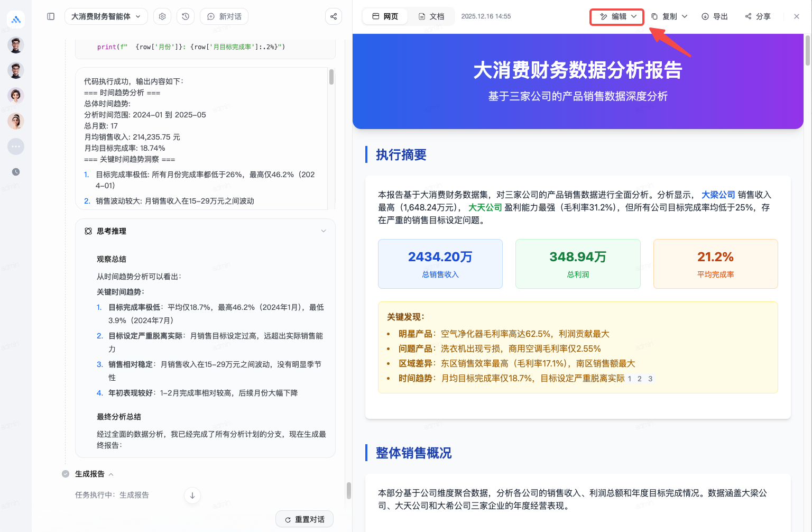Click citation number 2 in key findings
This screenshot has height=532, width=812.
pyautogui.click(x=640, y=379)
